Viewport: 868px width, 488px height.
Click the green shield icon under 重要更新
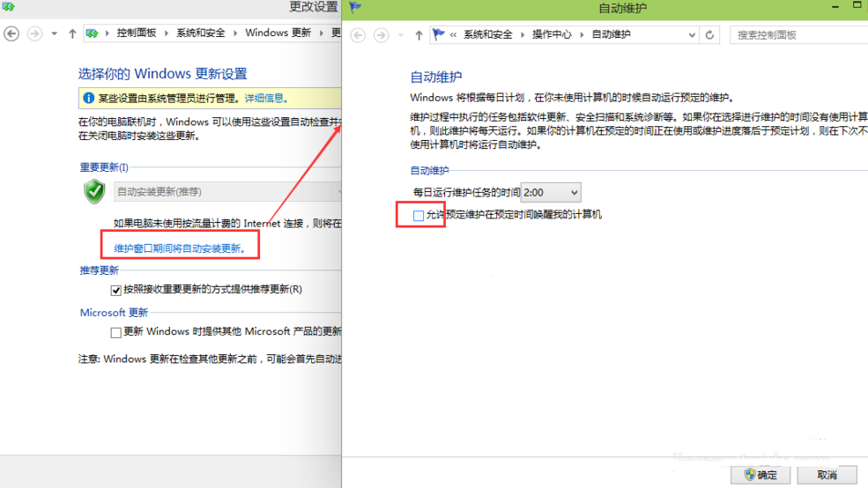[94, 191]
